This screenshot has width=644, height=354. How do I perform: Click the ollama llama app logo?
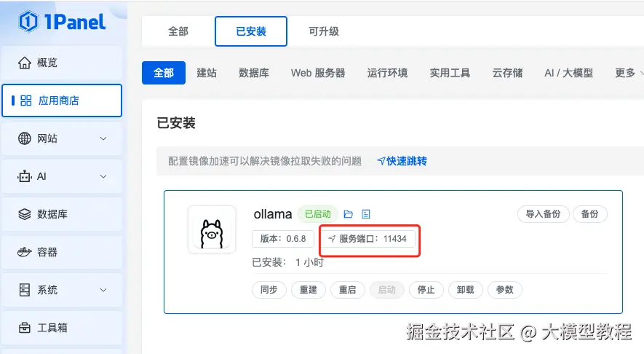[x=212, y=229]
